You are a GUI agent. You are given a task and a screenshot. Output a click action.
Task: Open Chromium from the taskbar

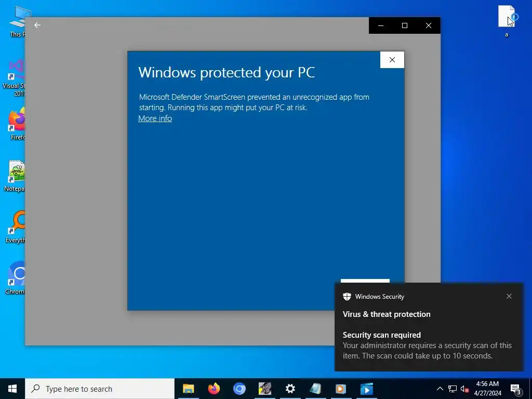(x=239, y=389)
